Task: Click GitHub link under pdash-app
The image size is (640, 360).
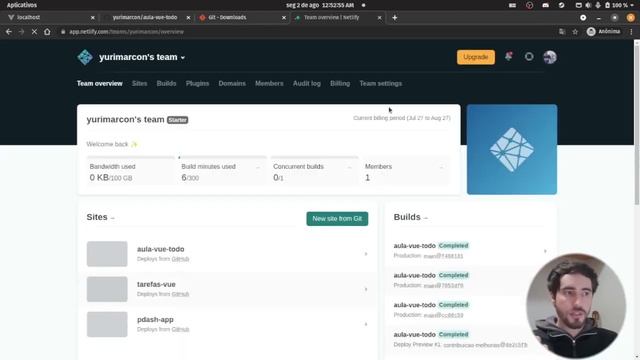Action: (x=180, y=329)
